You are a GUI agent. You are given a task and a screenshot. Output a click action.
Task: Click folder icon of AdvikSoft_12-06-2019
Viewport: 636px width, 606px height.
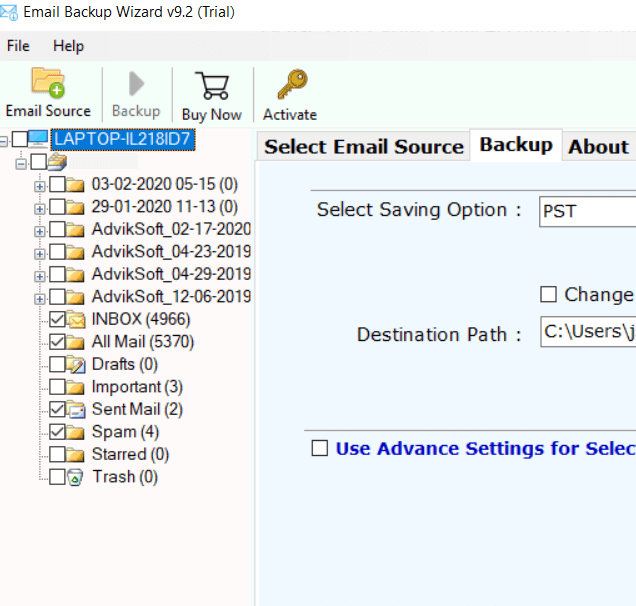(x=75, y=297)
